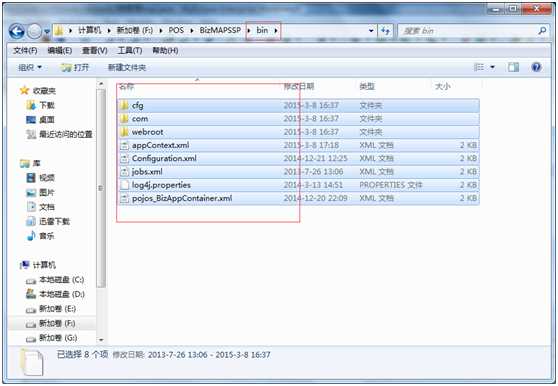Click the com folder icon
This screenshot has width=558, height=386.
124,118
